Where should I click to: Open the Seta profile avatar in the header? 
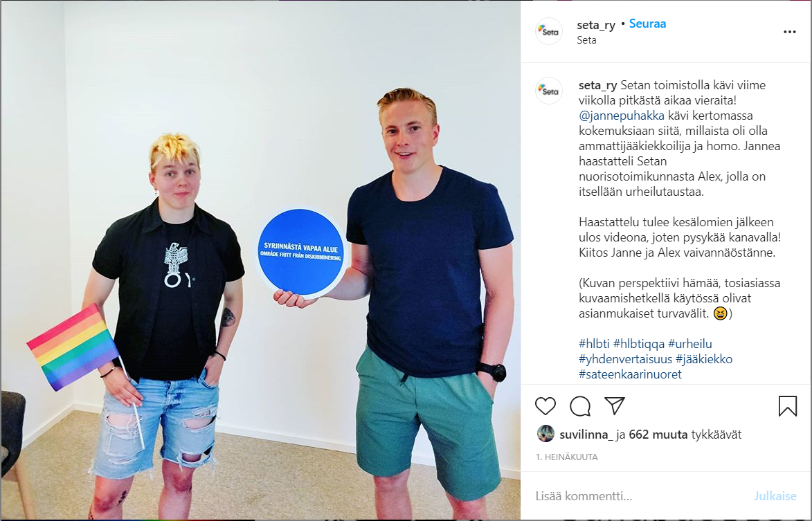tap(548, 31)
